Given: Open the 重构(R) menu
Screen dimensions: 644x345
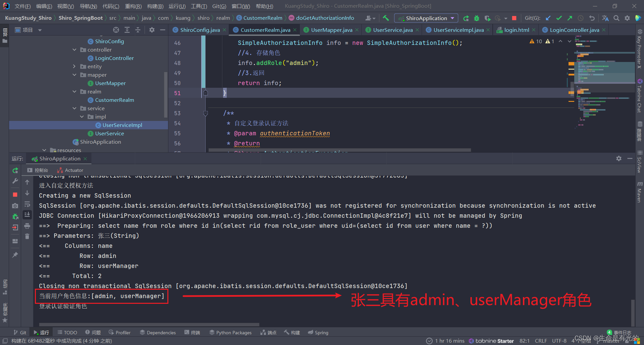Looking at the screenshot, I should tap(133, 6).
